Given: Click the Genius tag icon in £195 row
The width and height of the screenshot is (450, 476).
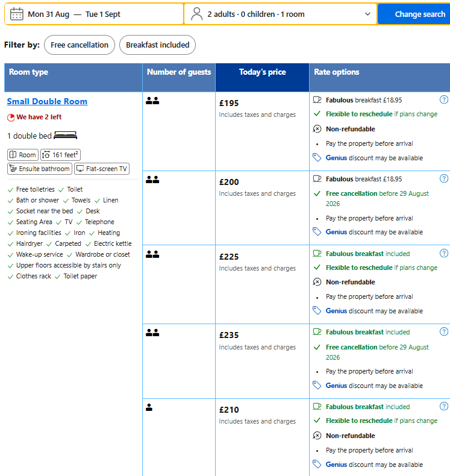Looking at the screenshot, I should 317,157.
